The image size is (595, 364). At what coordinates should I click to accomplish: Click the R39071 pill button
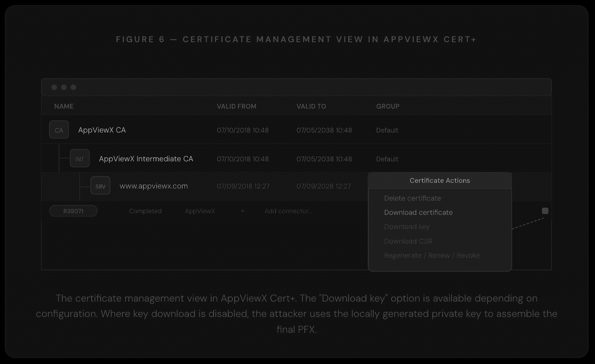point(73,211)
